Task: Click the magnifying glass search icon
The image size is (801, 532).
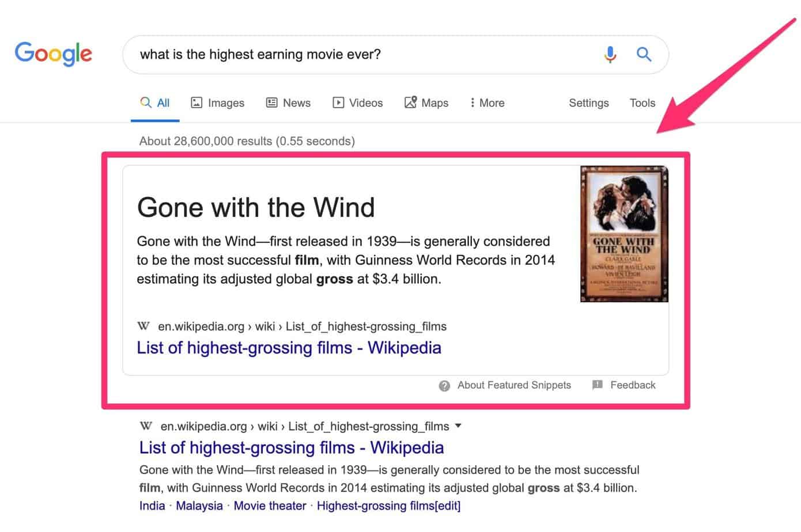Action: [644, 54]
